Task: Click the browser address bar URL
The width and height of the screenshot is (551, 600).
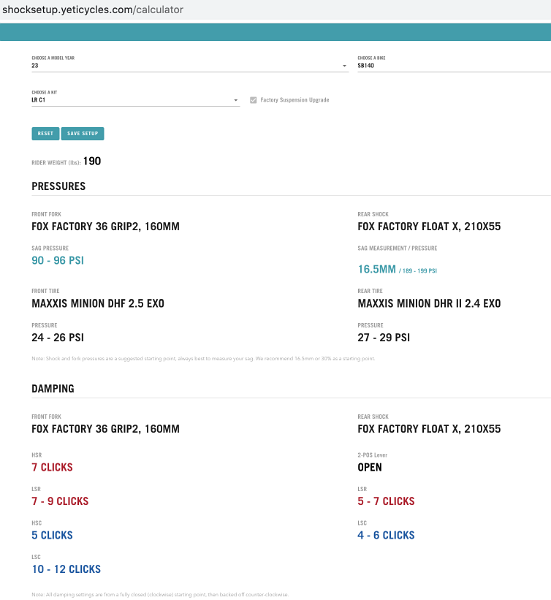Action: pos(93,10)
